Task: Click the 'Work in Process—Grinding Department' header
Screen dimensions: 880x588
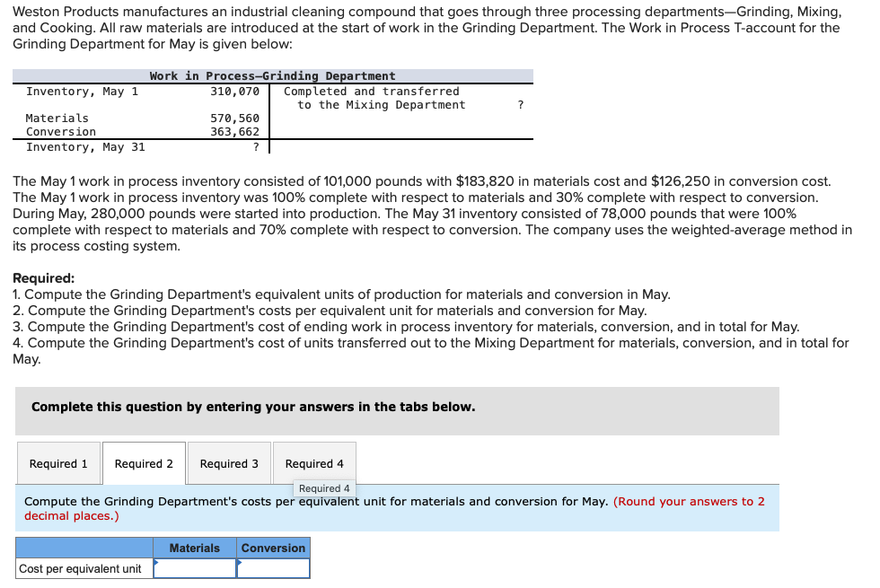Action: point(273,75)
